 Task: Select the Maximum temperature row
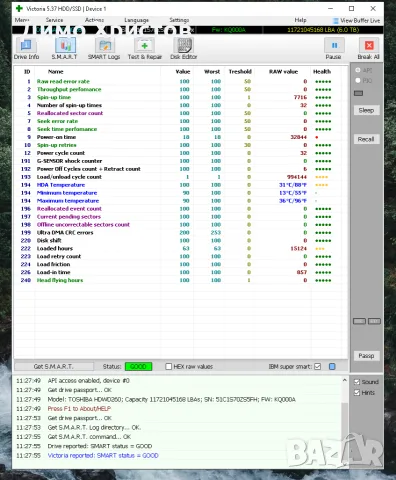click(x=180, y=201)
